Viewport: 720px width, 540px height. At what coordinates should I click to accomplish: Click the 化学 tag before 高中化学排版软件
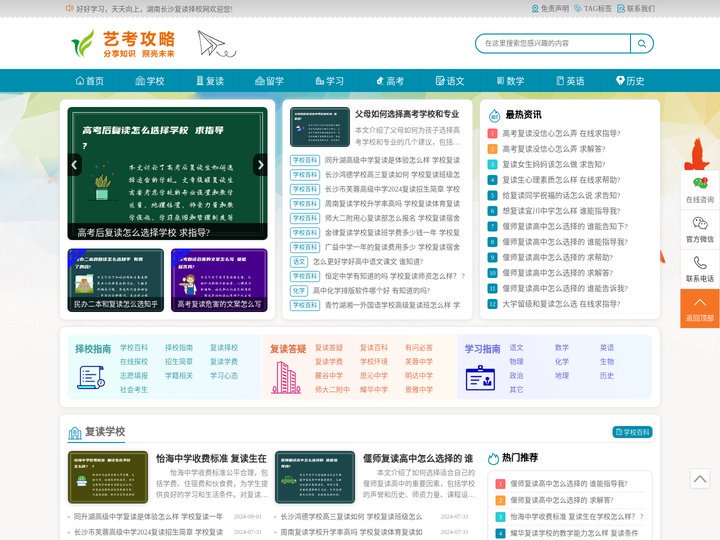click(x=299, y=291)
